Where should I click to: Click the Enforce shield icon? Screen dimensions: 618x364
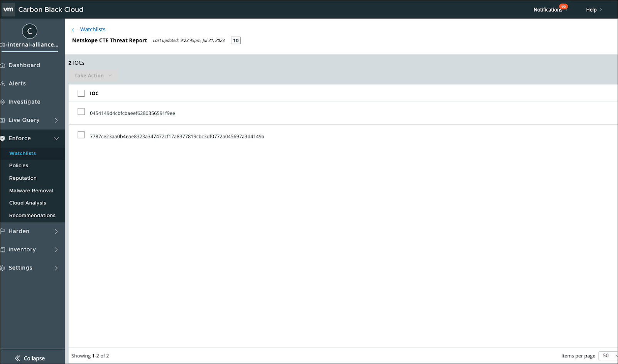tap(3, 138)
